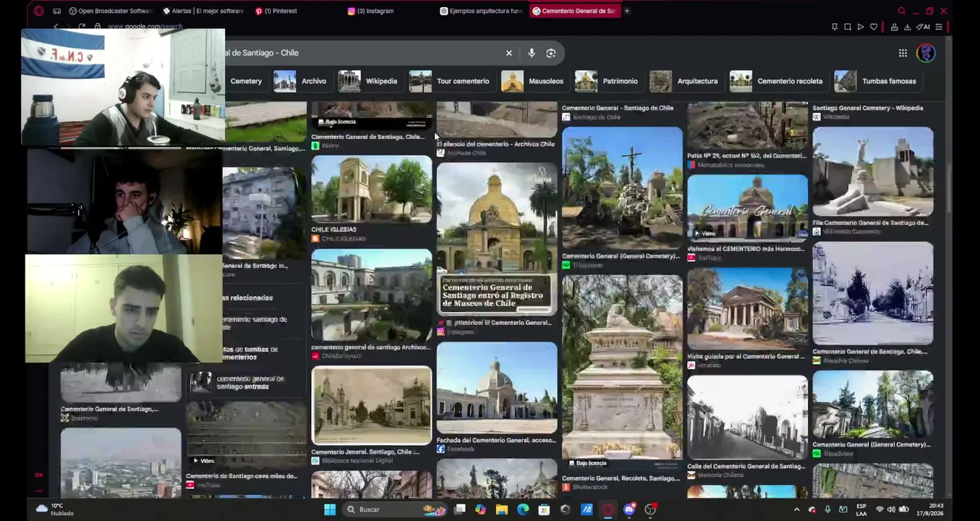980x521 pixels.
Task: Open Discord from the taskbar
Action: click(x=629, y=509)
